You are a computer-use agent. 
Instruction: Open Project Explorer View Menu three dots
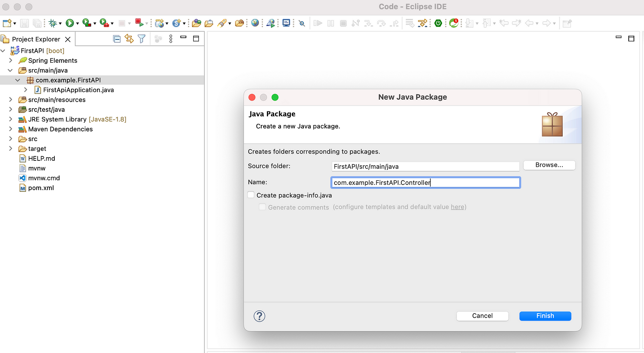pyautogui.click(x=171, y=39)
